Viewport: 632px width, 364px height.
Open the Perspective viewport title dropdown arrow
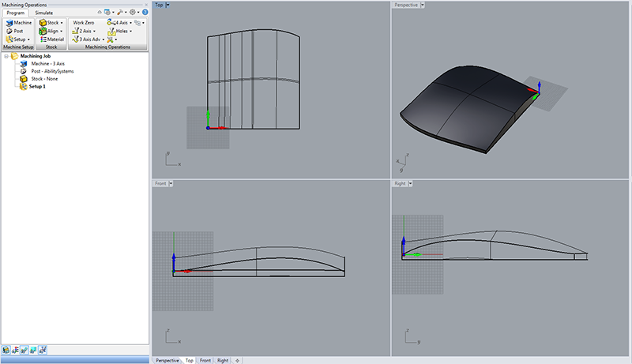point(423,5)
